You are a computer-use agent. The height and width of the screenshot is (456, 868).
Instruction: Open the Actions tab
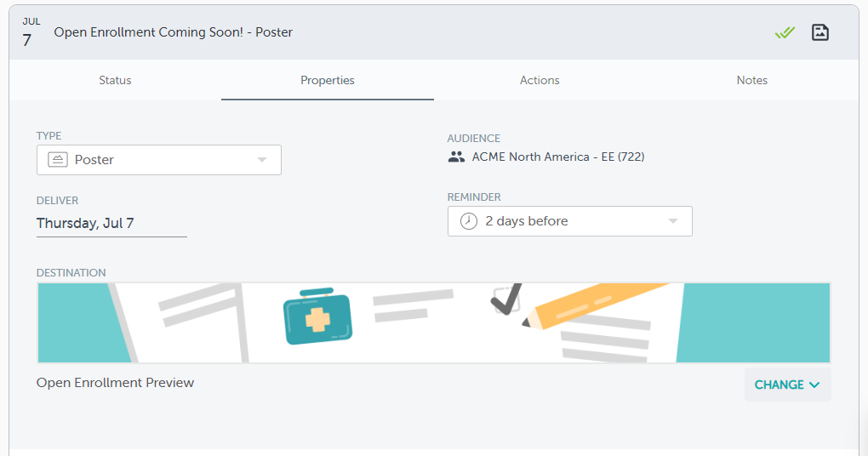pyautogui.click(x=540, y=80)
